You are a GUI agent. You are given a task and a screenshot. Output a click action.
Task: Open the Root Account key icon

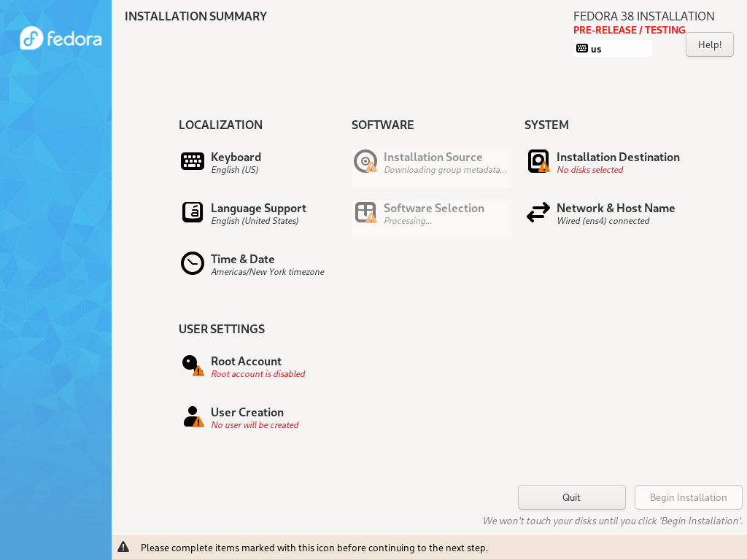tap(193, 365)
